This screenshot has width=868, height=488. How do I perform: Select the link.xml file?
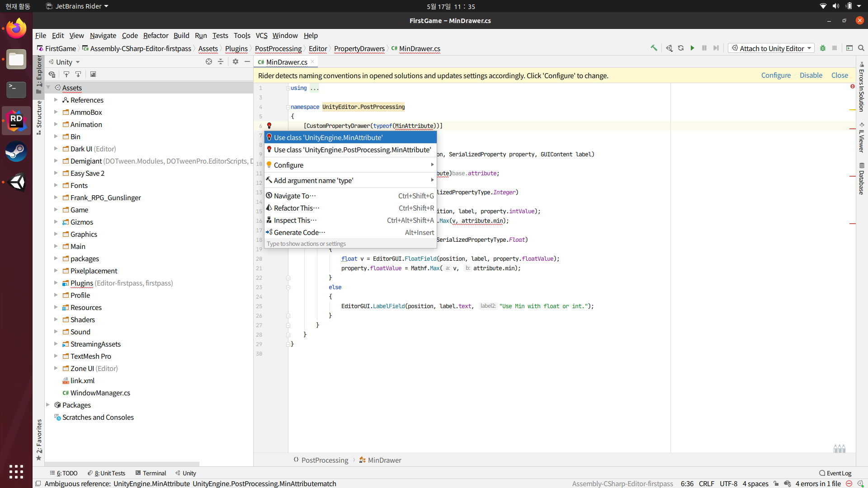[82, 380]
